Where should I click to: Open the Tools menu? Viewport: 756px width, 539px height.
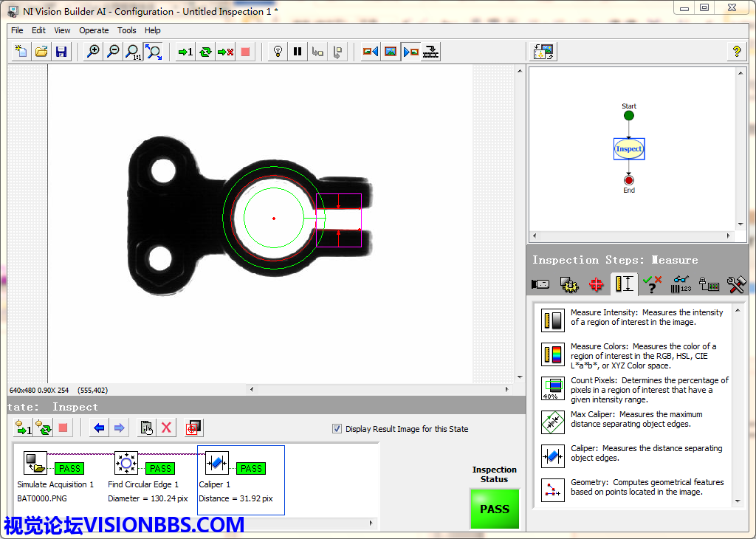point(127,30)
